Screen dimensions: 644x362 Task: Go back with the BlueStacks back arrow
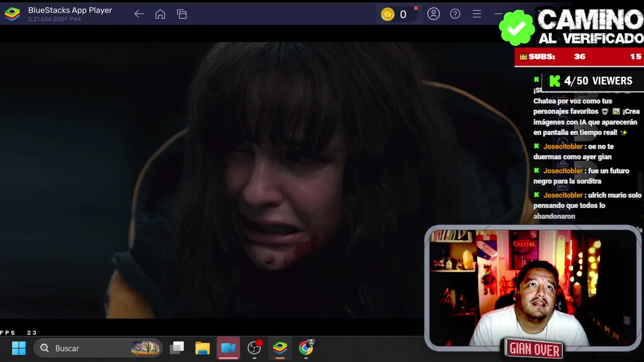[x=139, y=14]
